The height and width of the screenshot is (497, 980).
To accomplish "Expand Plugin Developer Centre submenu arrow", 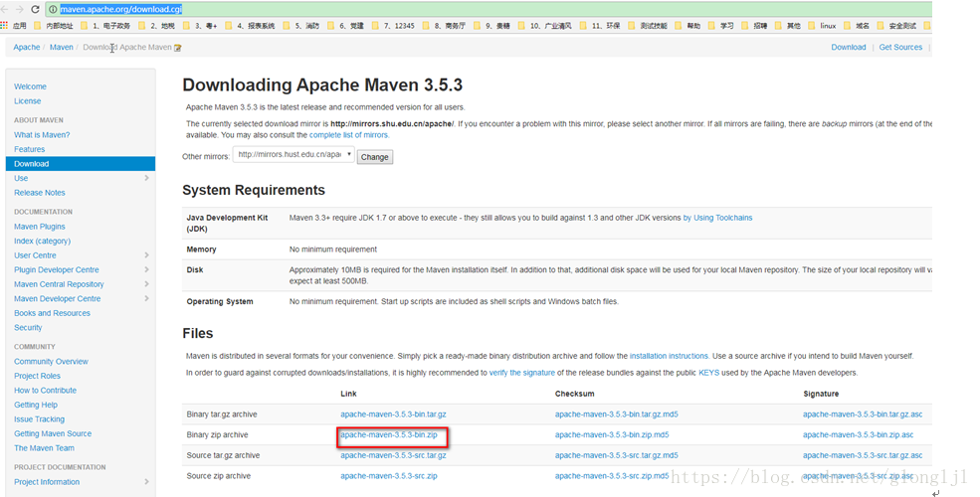I will point(147,269).
